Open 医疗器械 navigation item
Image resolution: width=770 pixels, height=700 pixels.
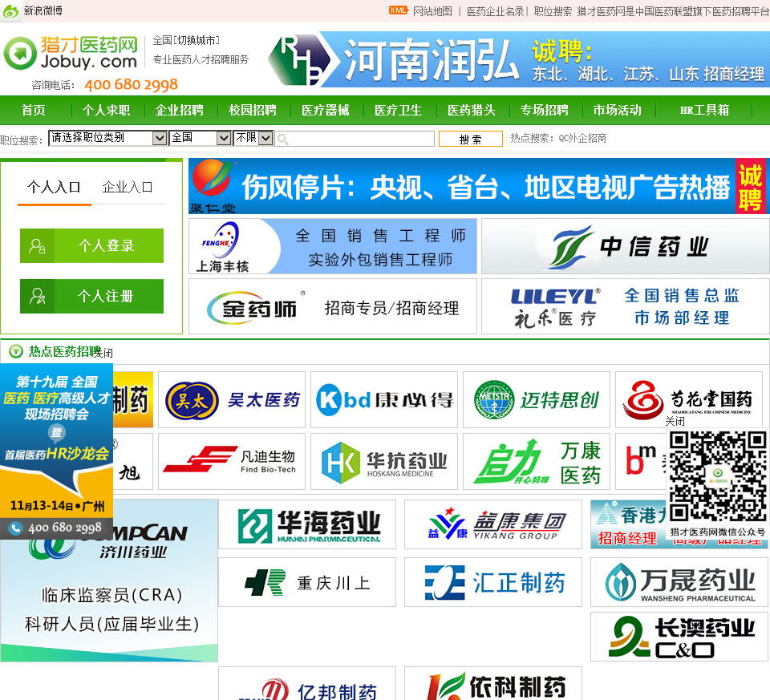[x=326, y=110]
